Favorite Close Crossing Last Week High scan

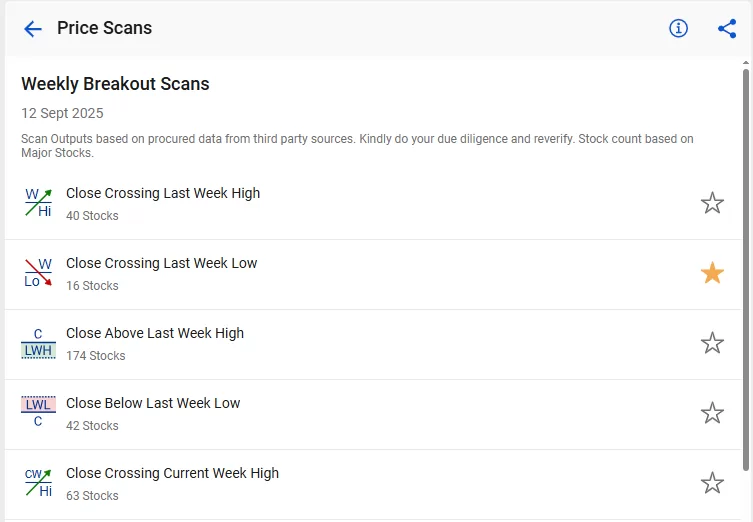[712, 203]
